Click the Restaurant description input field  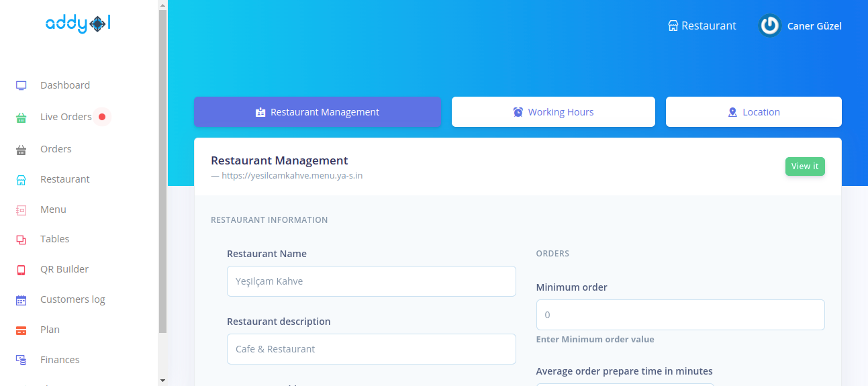[371, 349]
